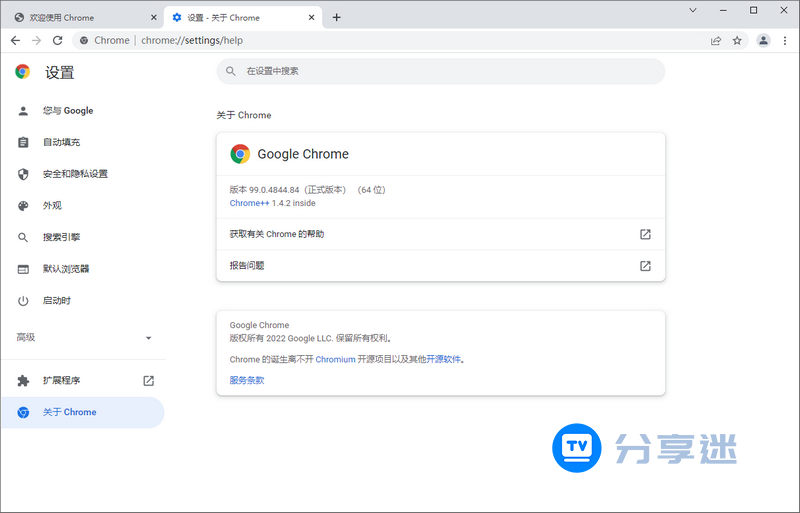Screen dimensions: 800x513
Task: Open the profile avatar icon
Action: coord(763,40)
